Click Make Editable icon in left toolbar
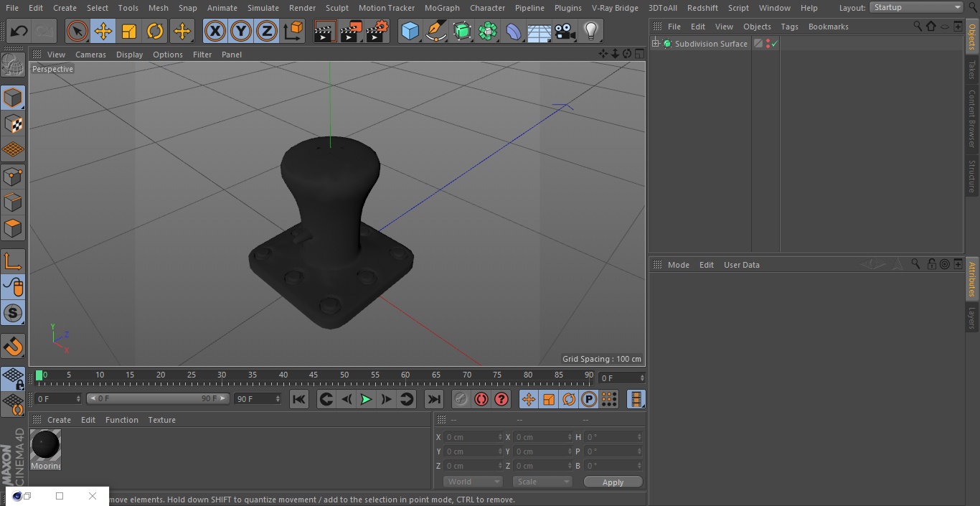Screen dimensions: 980x506 (x=13, y=65)
